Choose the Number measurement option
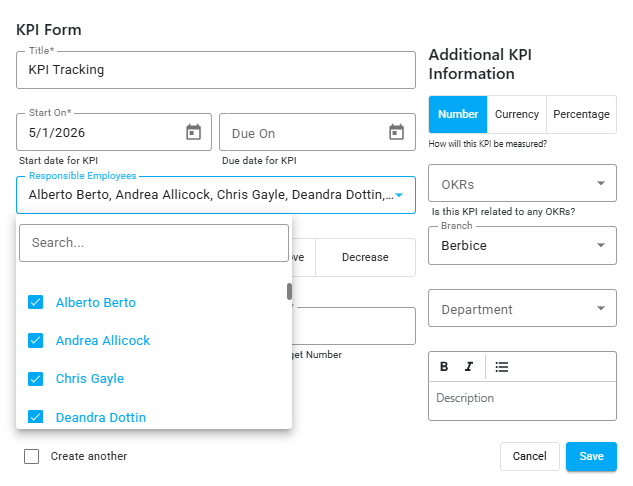 coord(458,114)
